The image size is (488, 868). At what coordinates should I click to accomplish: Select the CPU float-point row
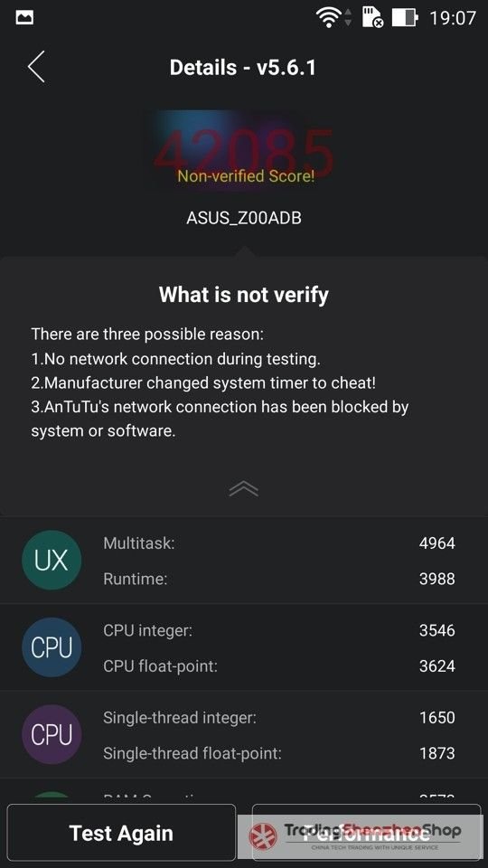click(x=279, y=666)
